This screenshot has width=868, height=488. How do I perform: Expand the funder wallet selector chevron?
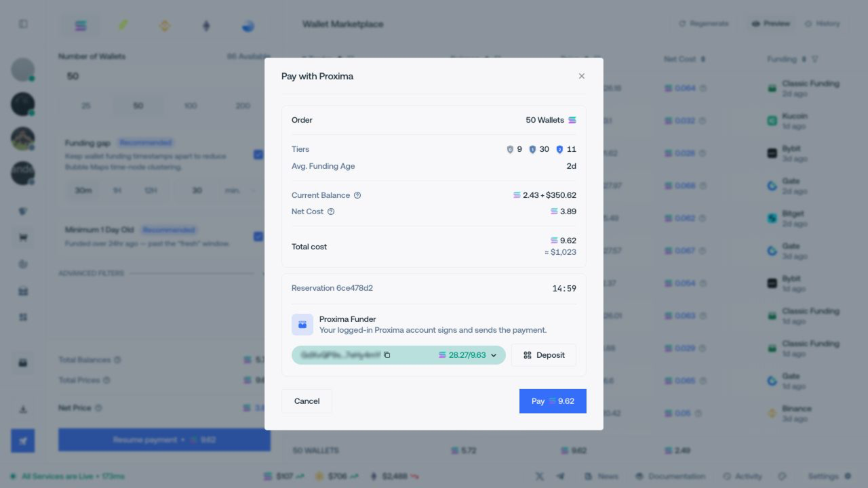pos(494,355)
